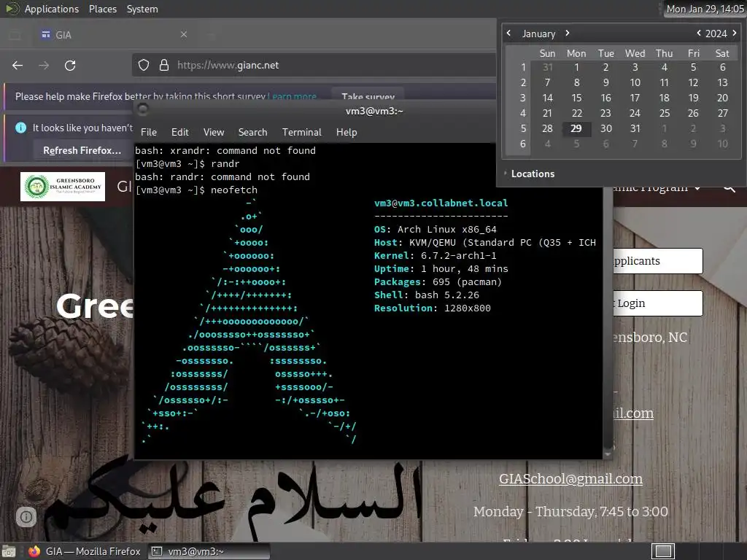
Task: Go to previous year before 2024
Action: (698, 33)
